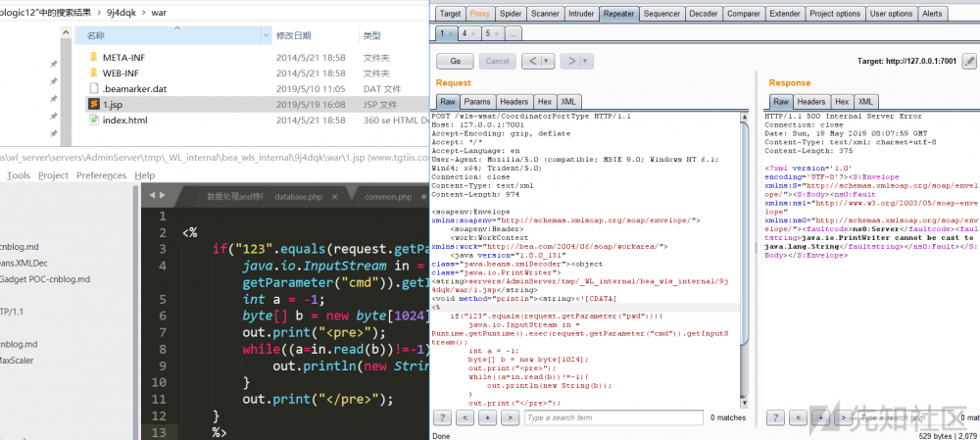
Task: Open the request Headers view tab
Action: point(514,101)
